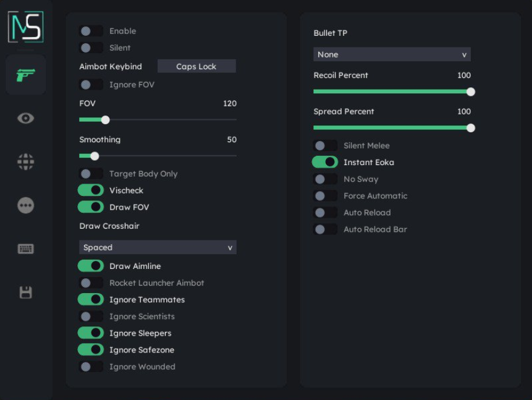Open the keyboard keybinds section in sidebar
The height and width of the screenshot is (400, 532).
25,249
